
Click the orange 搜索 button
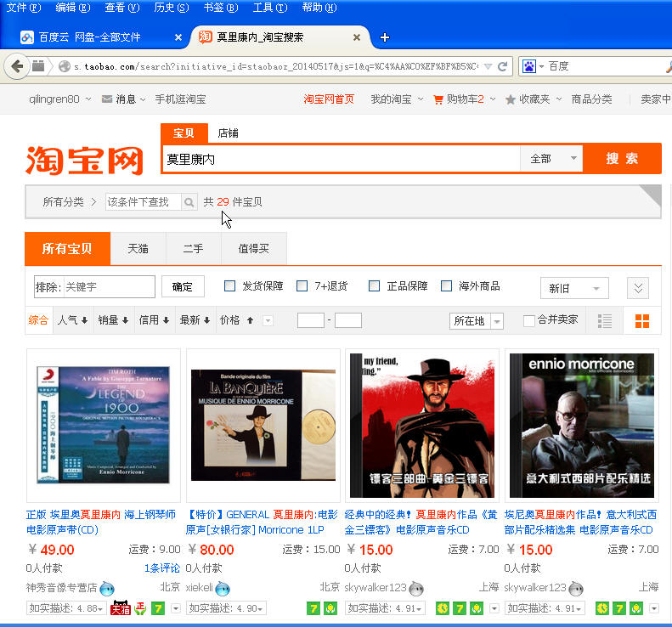pos(622,159)
